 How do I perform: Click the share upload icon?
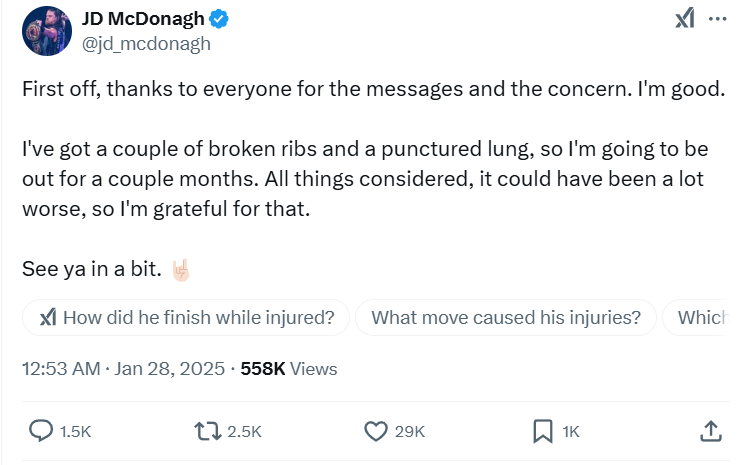pyautogui.click(x=709, y=431)
